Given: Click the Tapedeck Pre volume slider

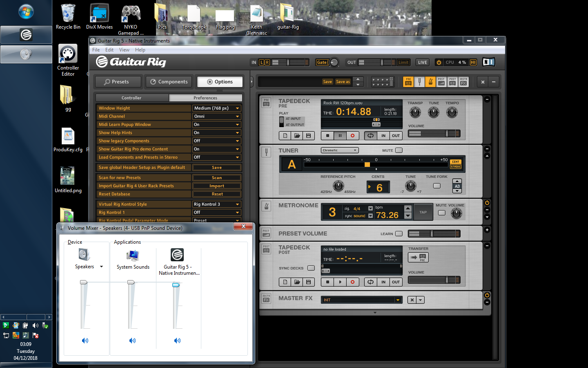Looking at the screenshot, I should click(434, 134).
